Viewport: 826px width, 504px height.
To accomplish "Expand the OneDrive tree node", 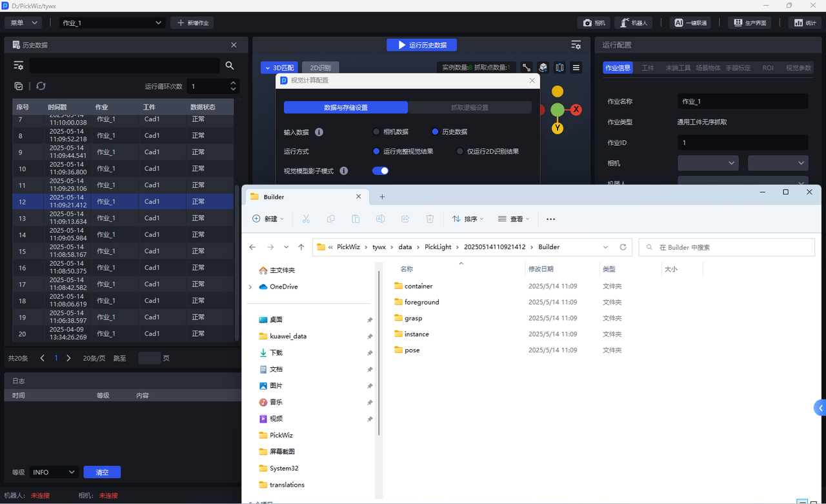I will click(x=250, y=287).
